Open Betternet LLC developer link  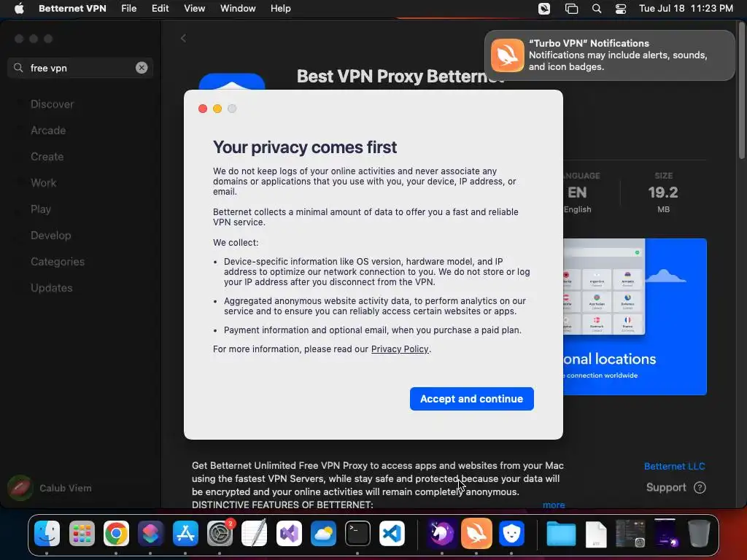(674, 466)
